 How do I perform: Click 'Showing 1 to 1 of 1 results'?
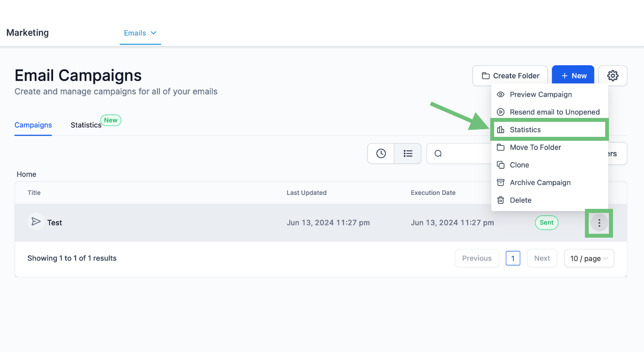(x=72, y=258)
